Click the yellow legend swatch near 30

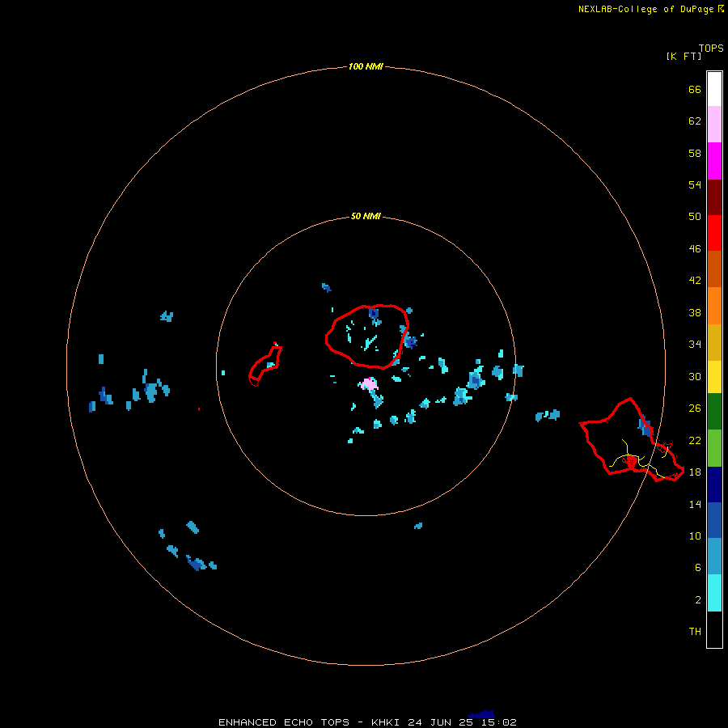pyautogui.click(x=714, y=377)
